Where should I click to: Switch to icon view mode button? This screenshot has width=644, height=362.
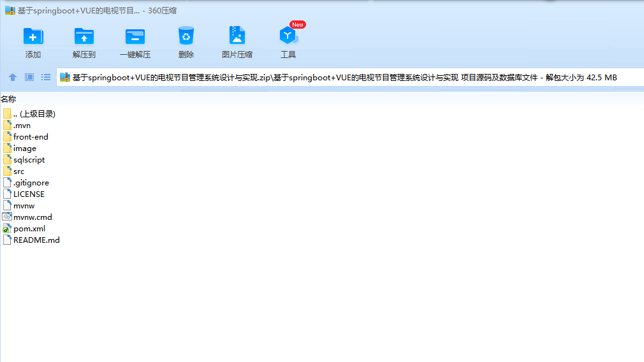29,77
